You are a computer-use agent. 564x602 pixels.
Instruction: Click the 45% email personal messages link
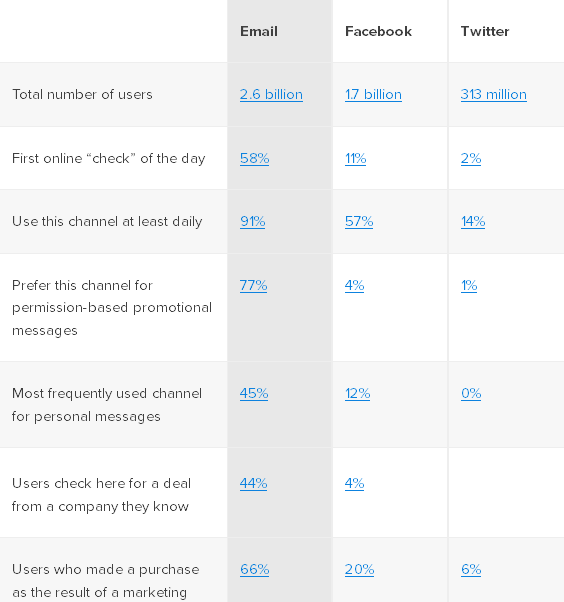point(254,393)
